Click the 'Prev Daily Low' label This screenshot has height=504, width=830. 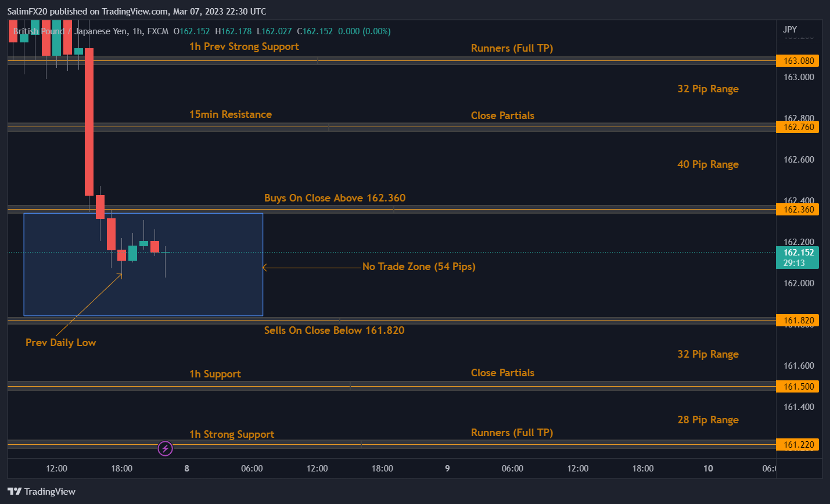pyautogui.click(x=60, y=343)
